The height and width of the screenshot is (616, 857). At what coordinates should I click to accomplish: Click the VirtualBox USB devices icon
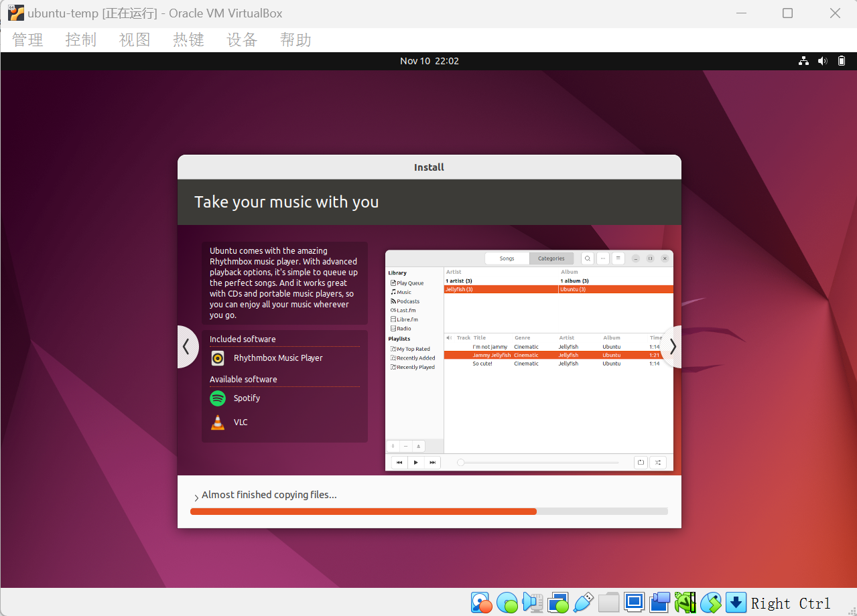pyautogui.click(x=584, y=603)
